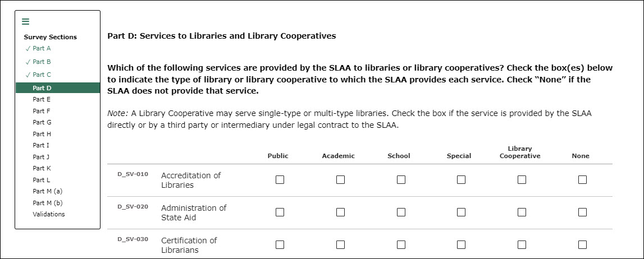Open Part G survey section

pyautogui.click(x=42, y=122)
